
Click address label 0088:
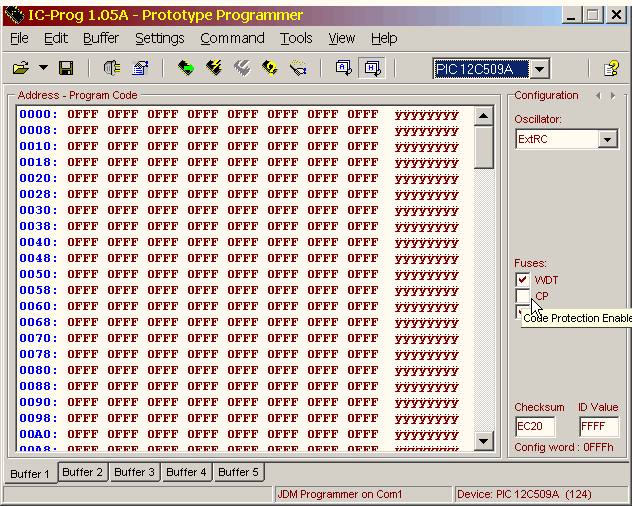(38, 386)
